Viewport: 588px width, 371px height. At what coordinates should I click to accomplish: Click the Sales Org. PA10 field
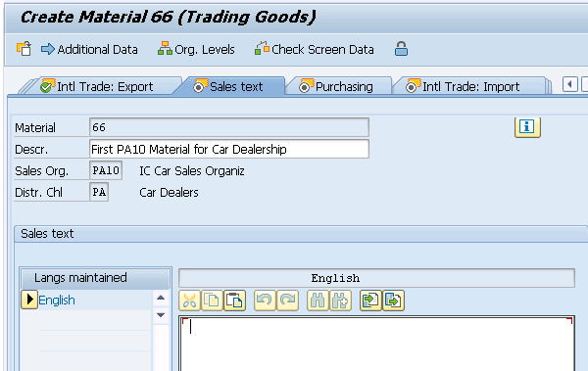106,170
